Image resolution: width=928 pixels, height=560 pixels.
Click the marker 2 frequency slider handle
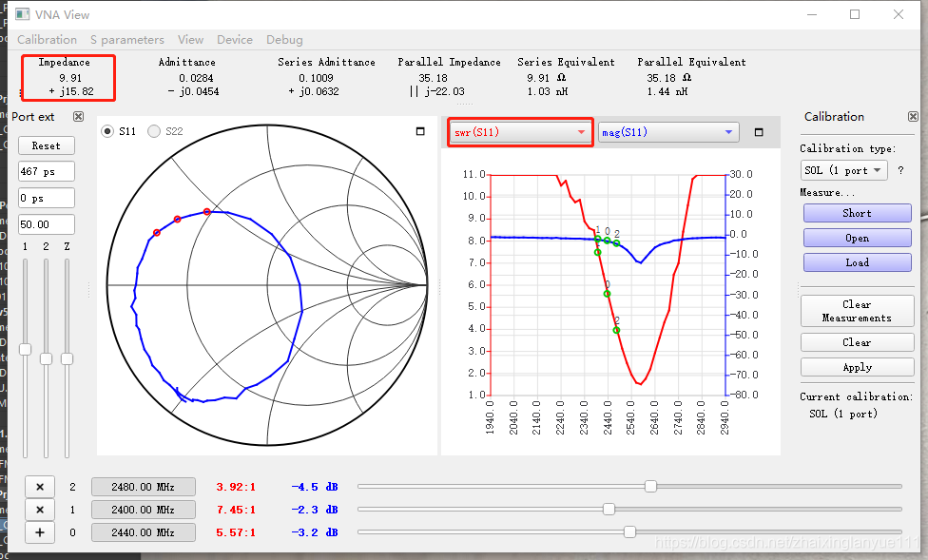click(650, 486)
